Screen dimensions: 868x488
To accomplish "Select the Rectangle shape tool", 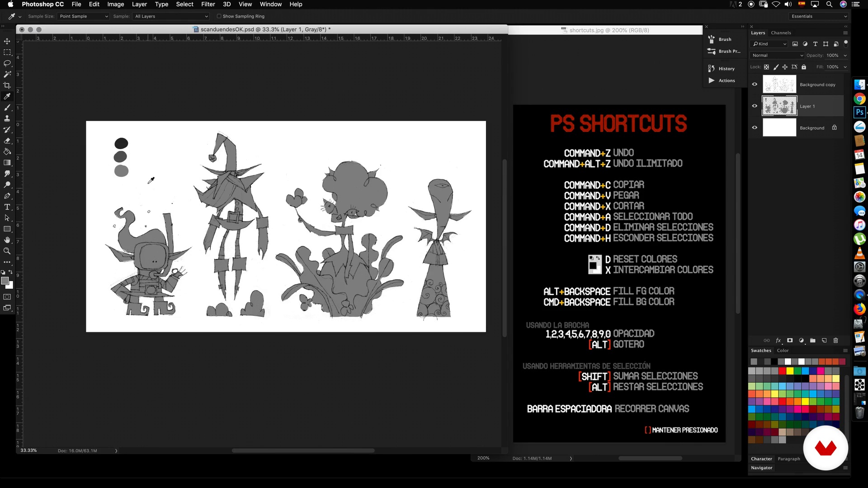I will (7, 229).
